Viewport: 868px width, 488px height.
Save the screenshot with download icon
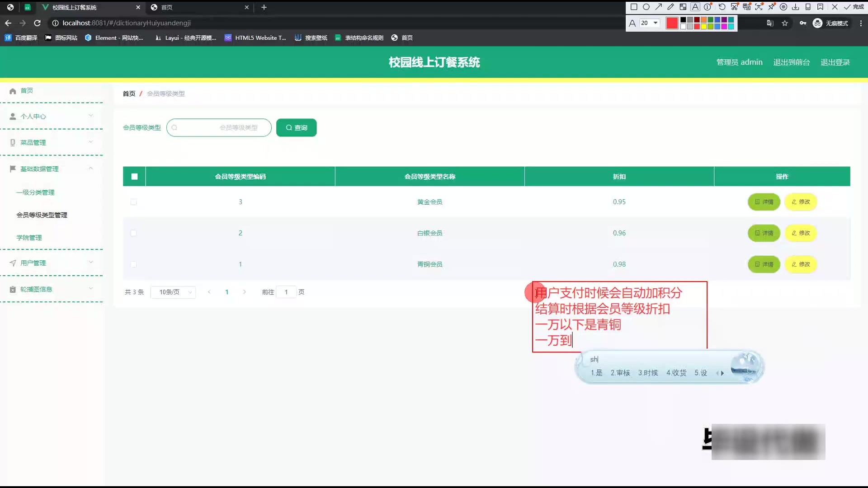coord(796,7)
